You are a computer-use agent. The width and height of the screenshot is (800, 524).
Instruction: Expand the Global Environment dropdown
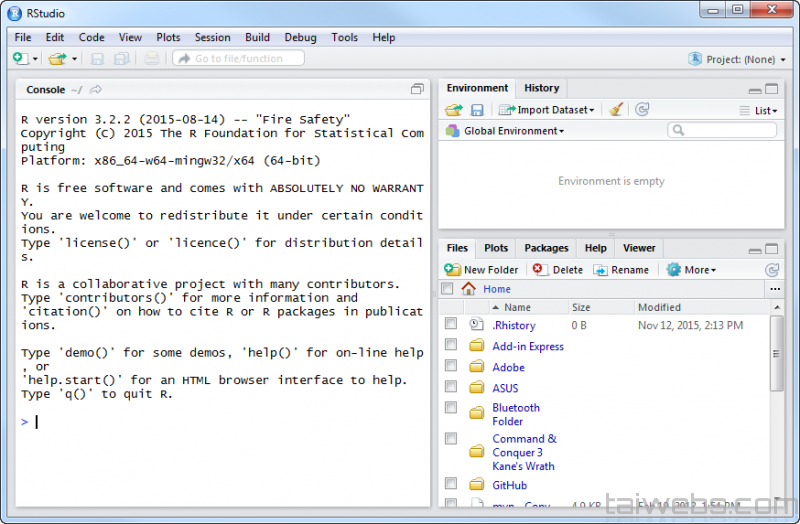512,131
